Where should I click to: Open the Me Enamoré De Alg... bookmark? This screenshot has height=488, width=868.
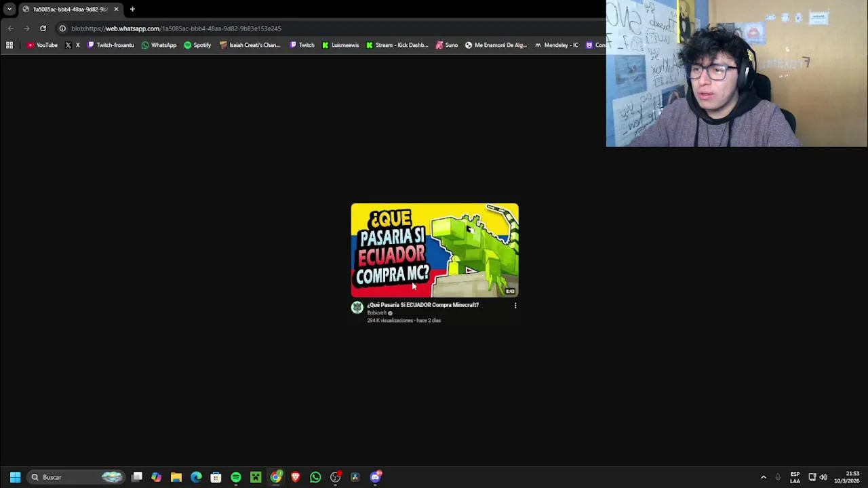tap(496, 45)
